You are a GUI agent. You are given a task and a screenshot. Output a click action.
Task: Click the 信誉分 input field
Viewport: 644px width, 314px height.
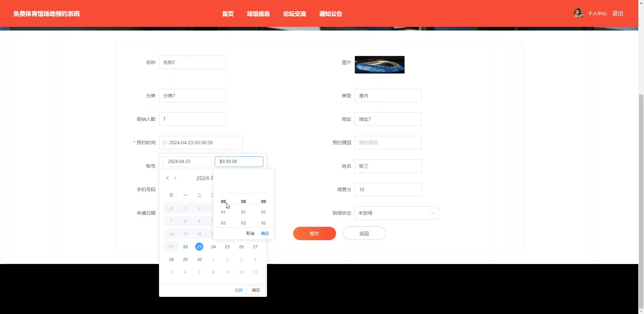(x=388, y=190)
